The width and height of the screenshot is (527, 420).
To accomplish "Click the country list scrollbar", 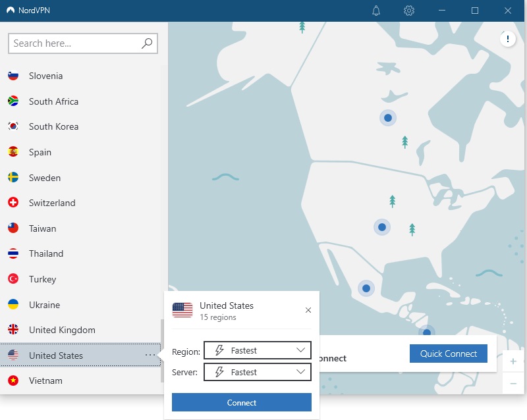I will click(162, 351).
